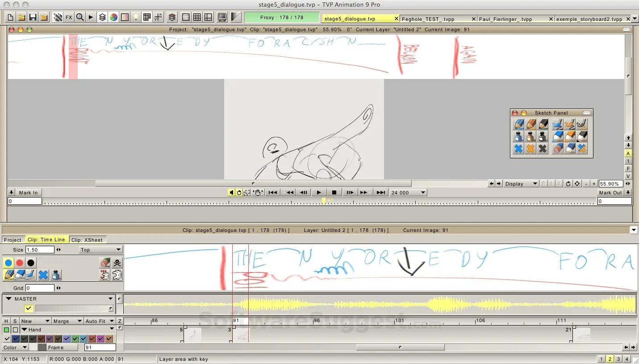Click the zoom percentage field 55.90%
639x364 pixels.
(x=611, y=184)
